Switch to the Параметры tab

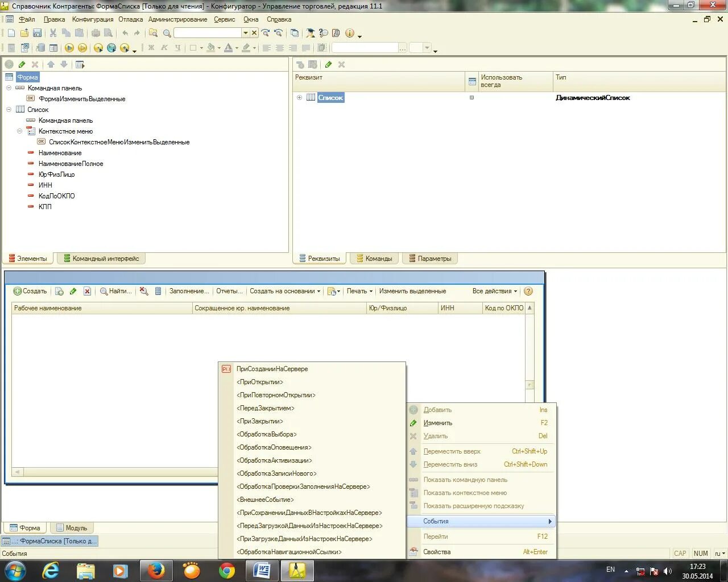(x=430, y=259)
